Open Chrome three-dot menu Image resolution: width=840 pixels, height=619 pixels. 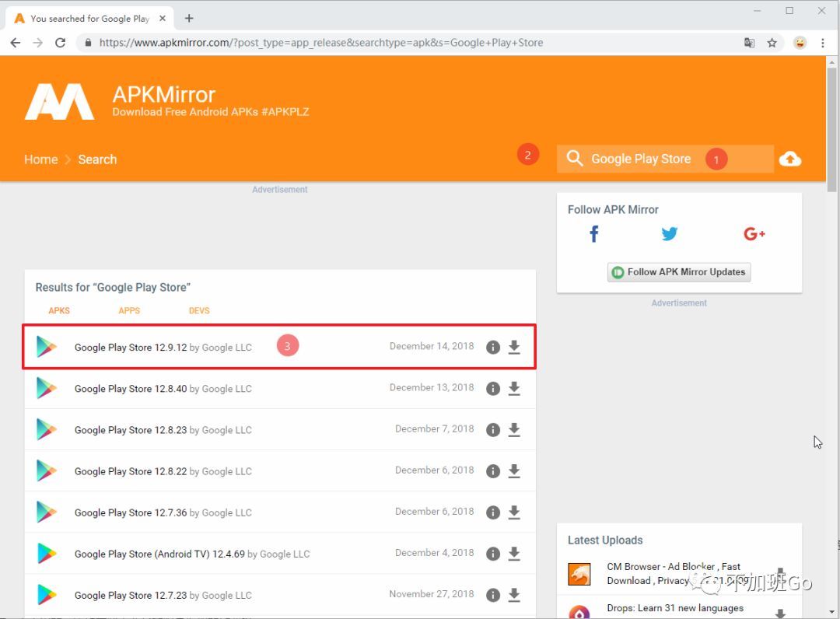(823, 43)
